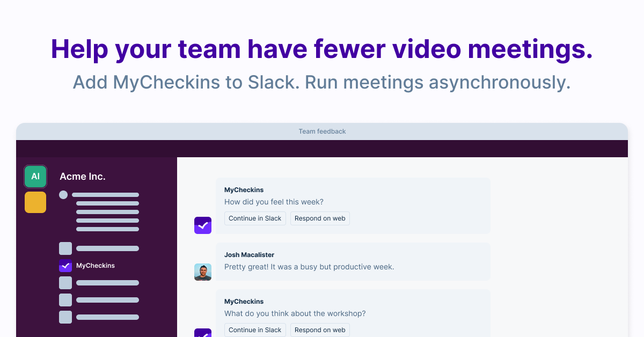Select the 'MyCheckins' sidebar label

(x=96, y=266)
